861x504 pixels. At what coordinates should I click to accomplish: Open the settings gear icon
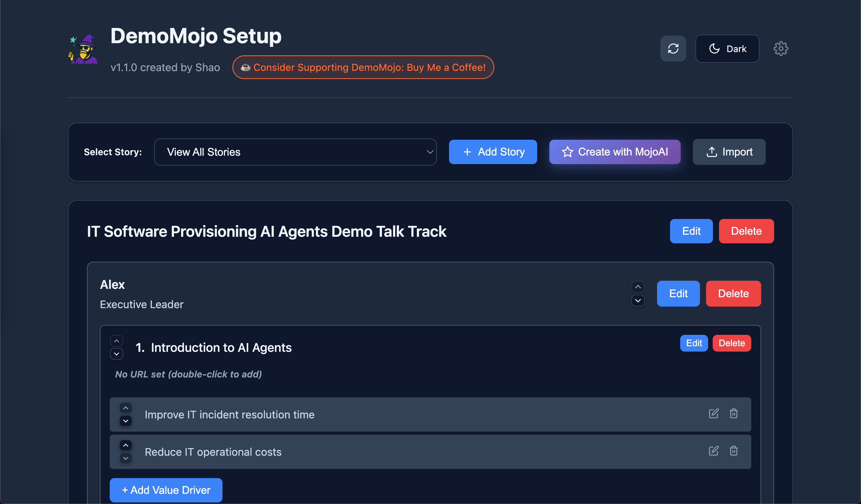[x=781, y=49]
